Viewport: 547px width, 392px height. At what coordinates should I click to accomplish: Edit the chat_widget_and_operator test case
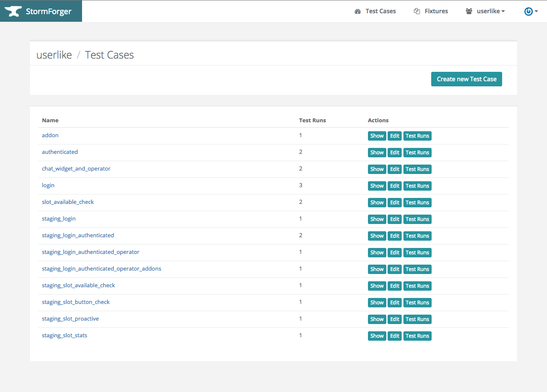pyautogui.click(x=394, y=169)
